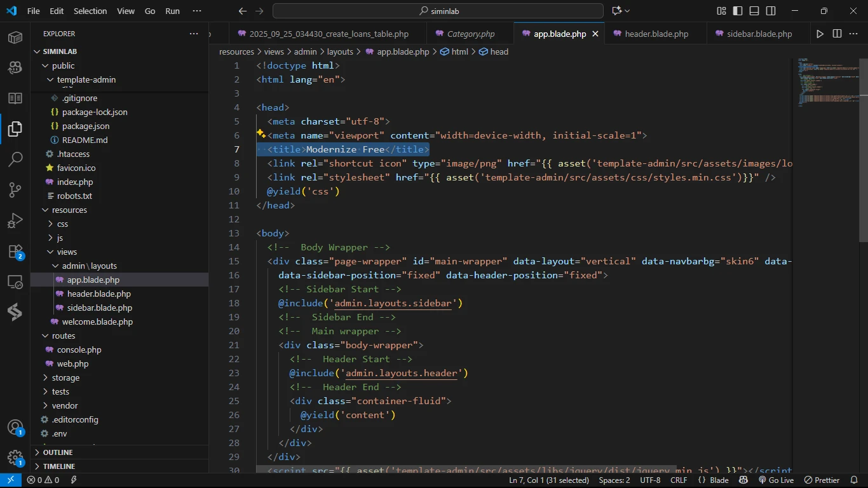The image size is (868, 488).
Task: Click the Split Editor icon
Action: (x=837, y=34)
